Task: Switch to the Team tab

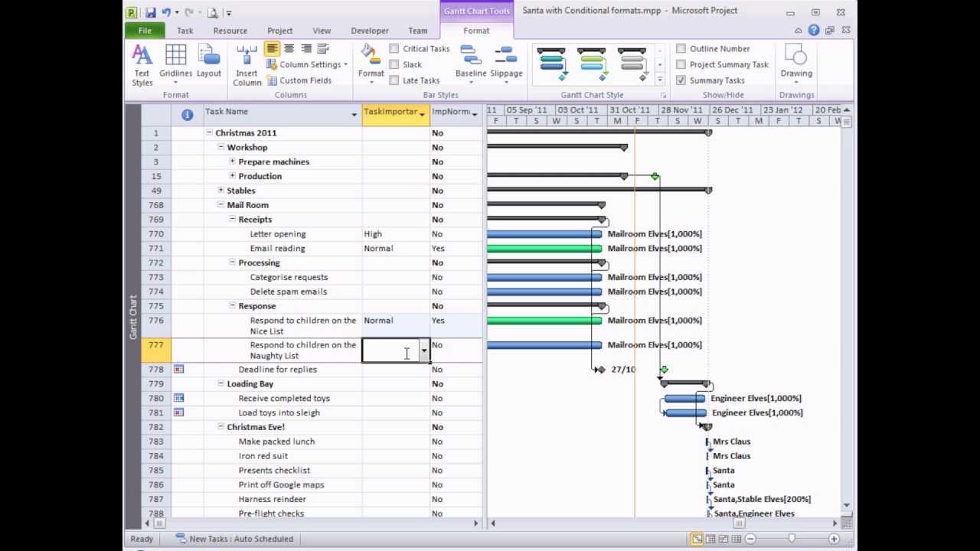Action: (x=417, y=31)
